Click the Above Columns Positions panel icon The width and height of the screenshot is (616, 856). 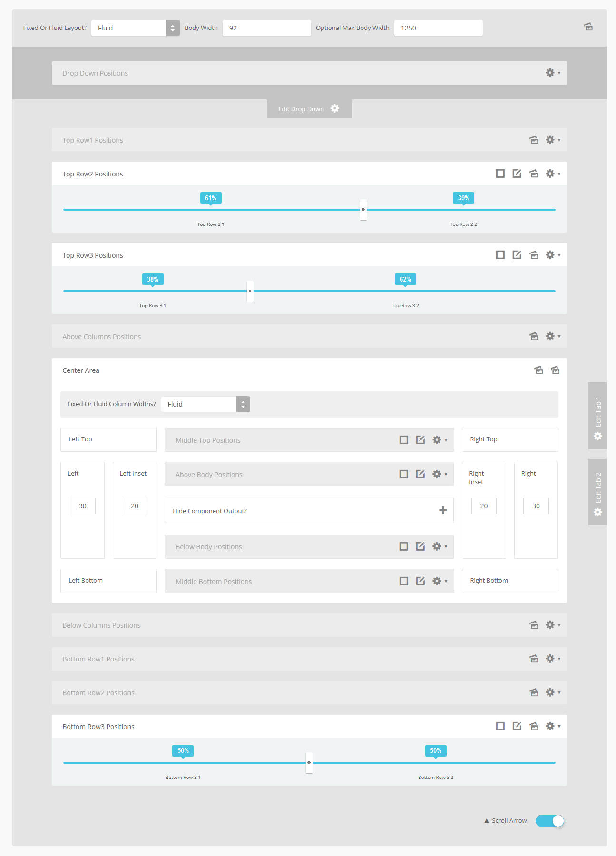[x=534, y=336]
